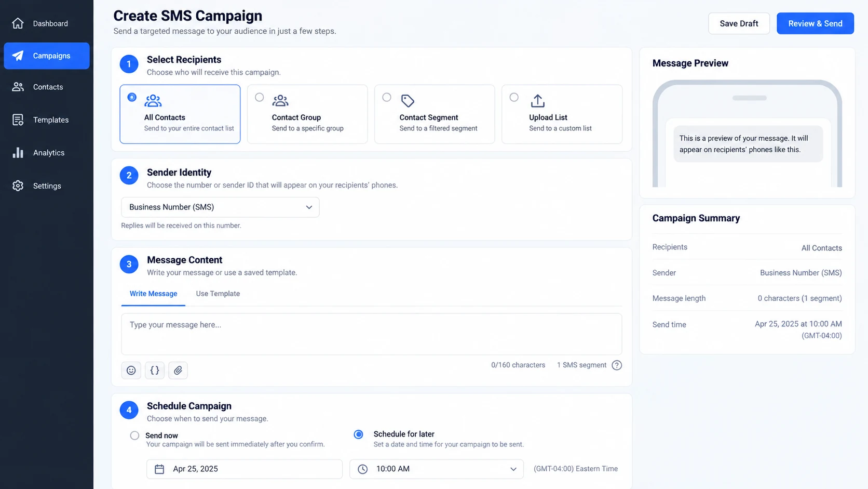Open the Business Number (SMS) dropdown
The image size is (868, 489).
[x=220, y=207]
